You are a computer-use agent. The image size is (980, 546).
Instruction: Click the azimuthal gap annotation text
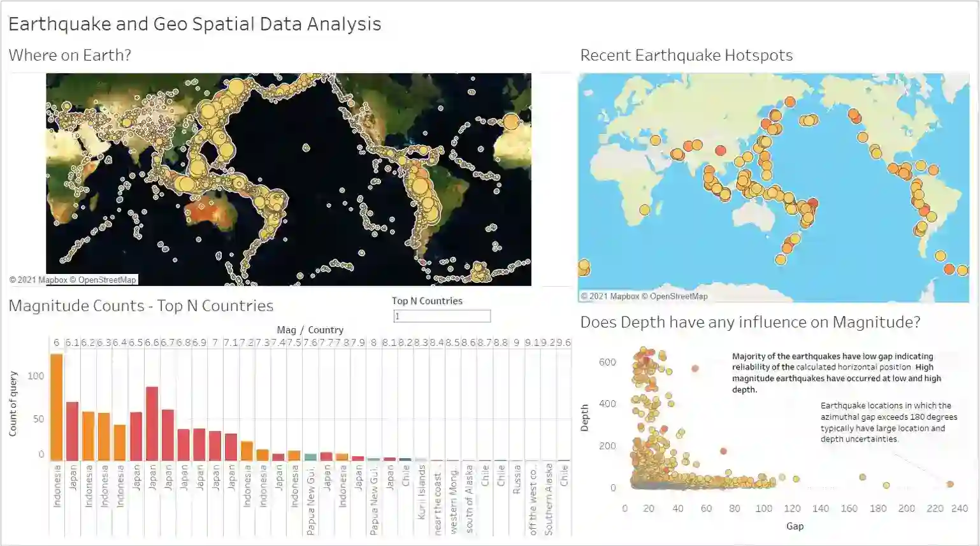[x=888, y=422]
